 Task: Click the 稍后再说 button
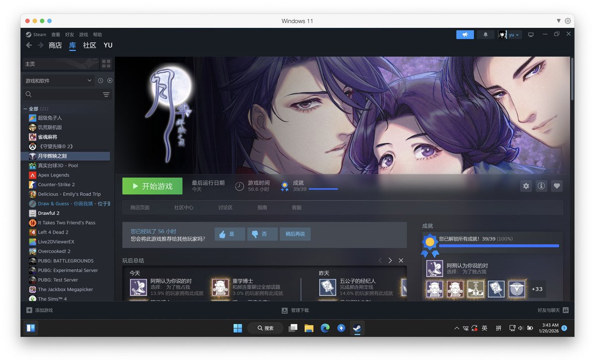pyautogui.click(x=296, y=234)
